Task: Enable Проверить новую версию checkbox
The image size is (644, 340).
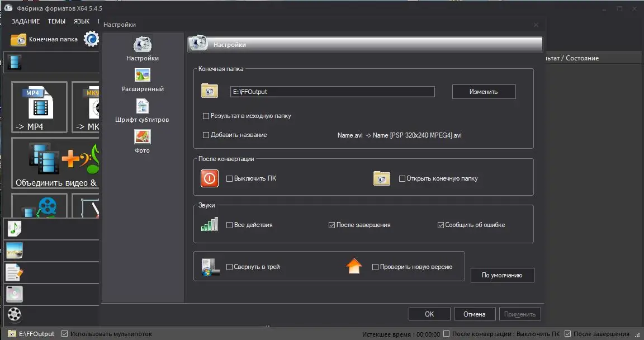Action: click(x=376, y=267)
